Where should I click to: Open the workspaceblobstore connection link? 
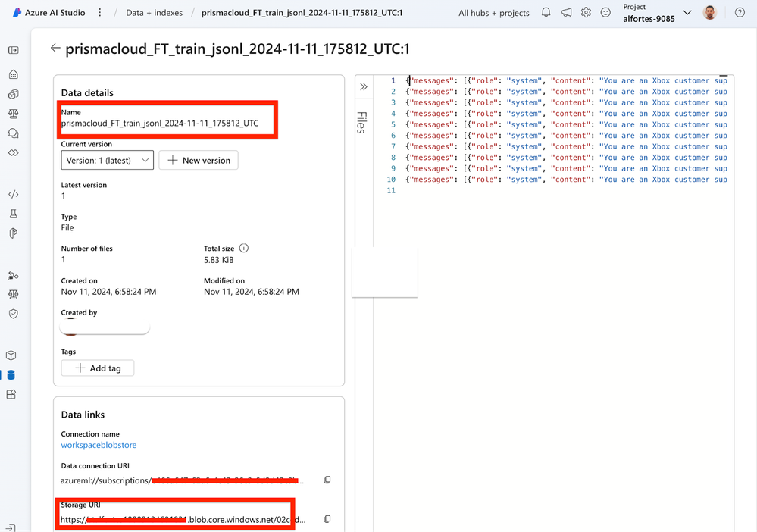tap(99, 445)
